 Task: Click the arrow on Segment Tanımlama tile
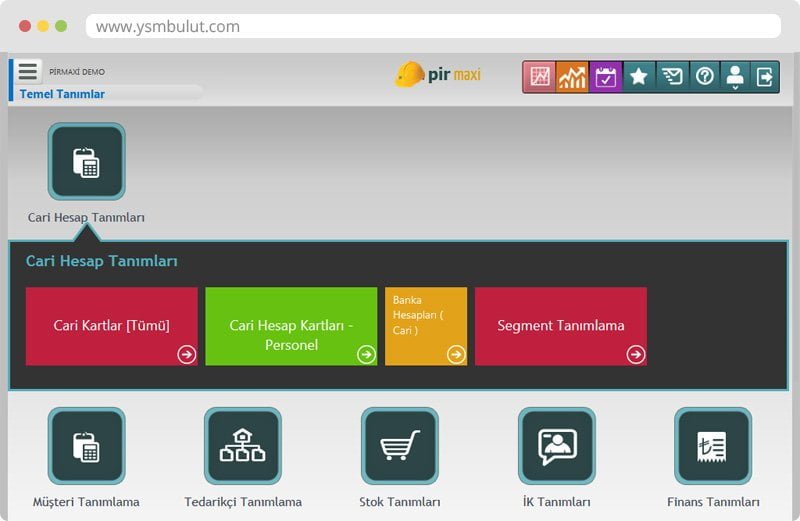point(635,354)
